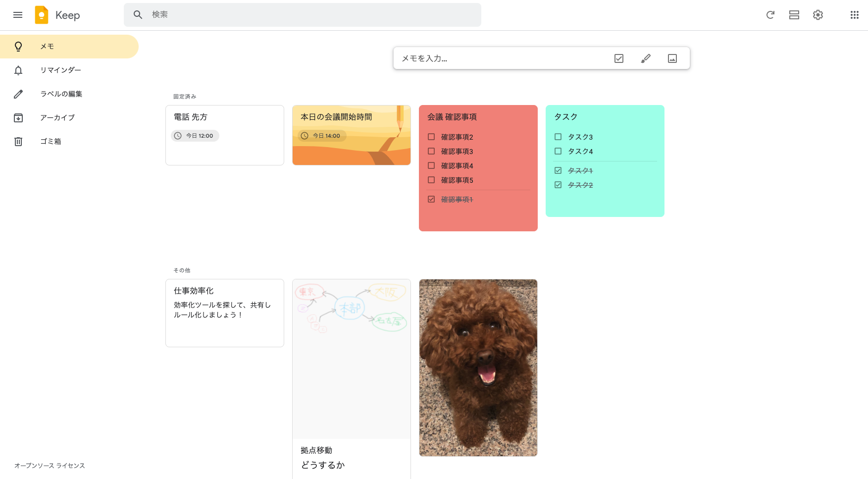The image size is (868, 479).
Task: Create a new image note icon
Action: [x=672, y=58]
